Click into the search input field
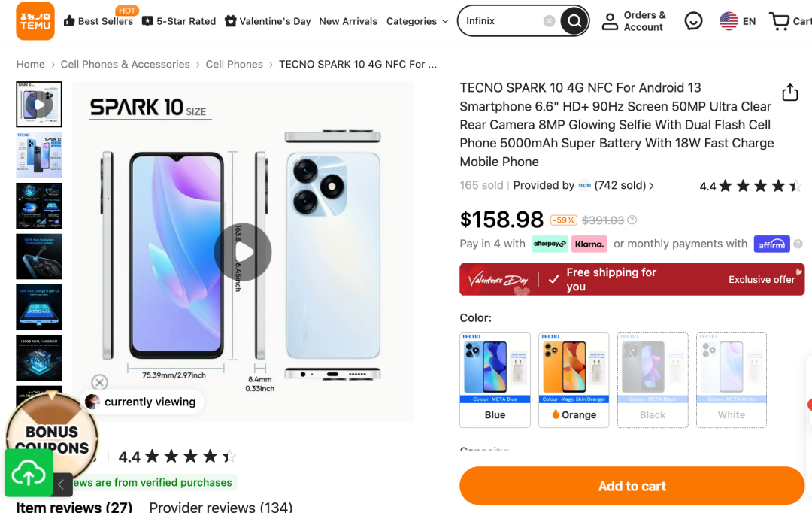 [500, 21]
